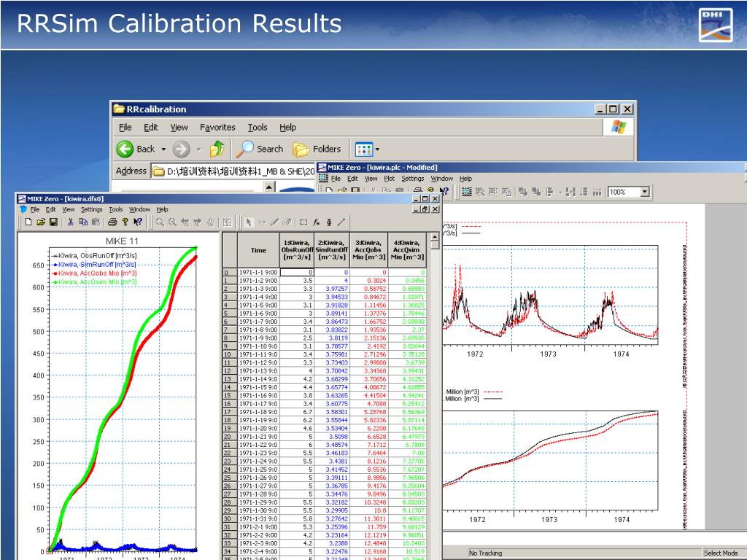Screen dimensions: 747x560
Task: Click Zoom Out magnifier in kiwira.dfs0 toolbar
Action: (172, 222)
